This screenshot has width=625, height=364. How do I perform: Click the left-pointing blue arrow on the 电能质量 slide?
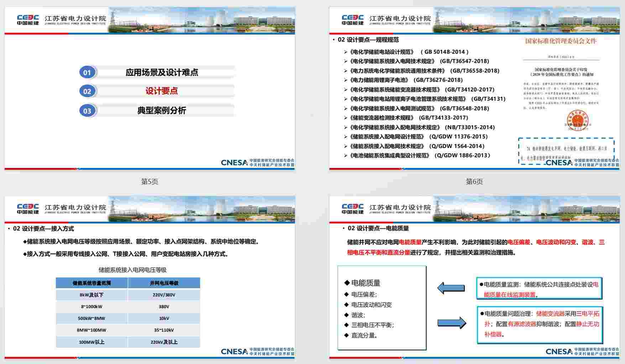(x=451, y=288)
